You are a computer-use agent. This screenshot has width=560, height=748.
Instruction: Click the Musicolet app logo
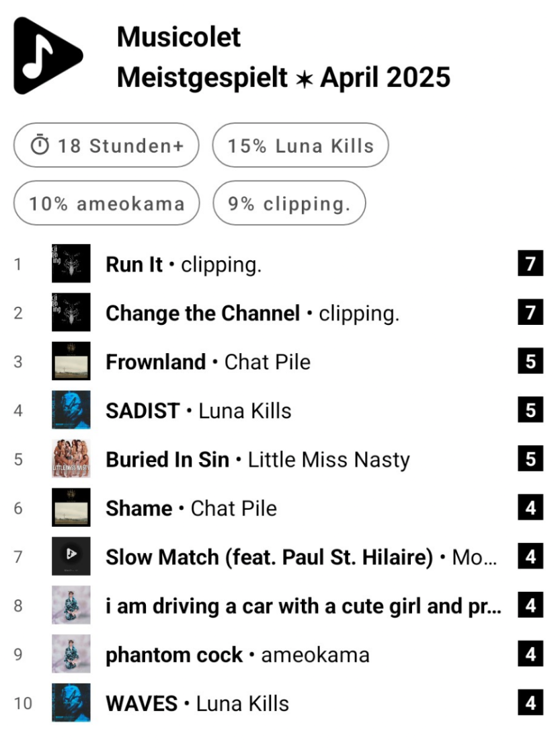click(x=48, y=56)
